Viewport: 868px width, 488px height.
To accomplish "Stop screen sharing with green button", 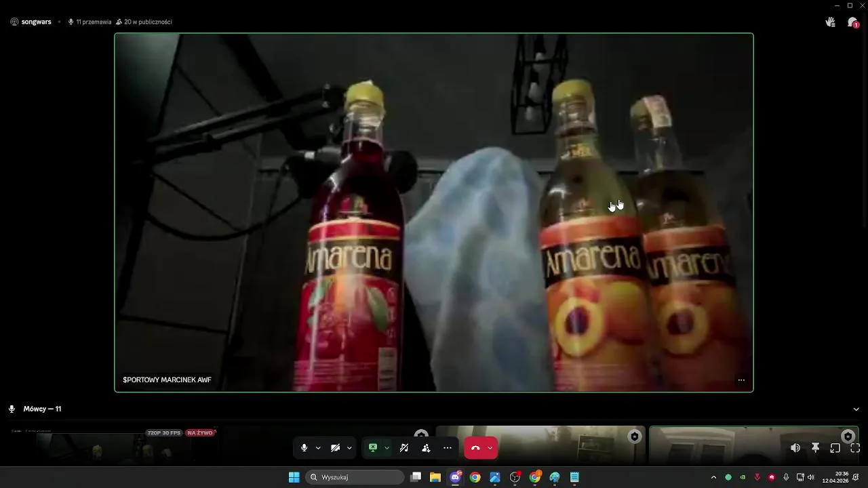I will tap(372, 448).
